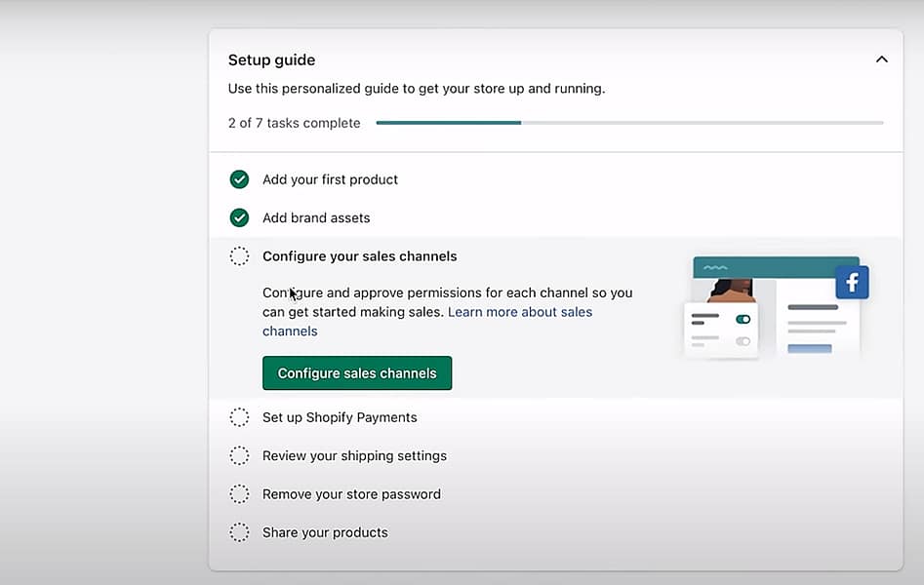Click the dashed circle beside Review your shipping settings
The height and width of the screenshot is (585, 924).
click(x=239, y=455)
